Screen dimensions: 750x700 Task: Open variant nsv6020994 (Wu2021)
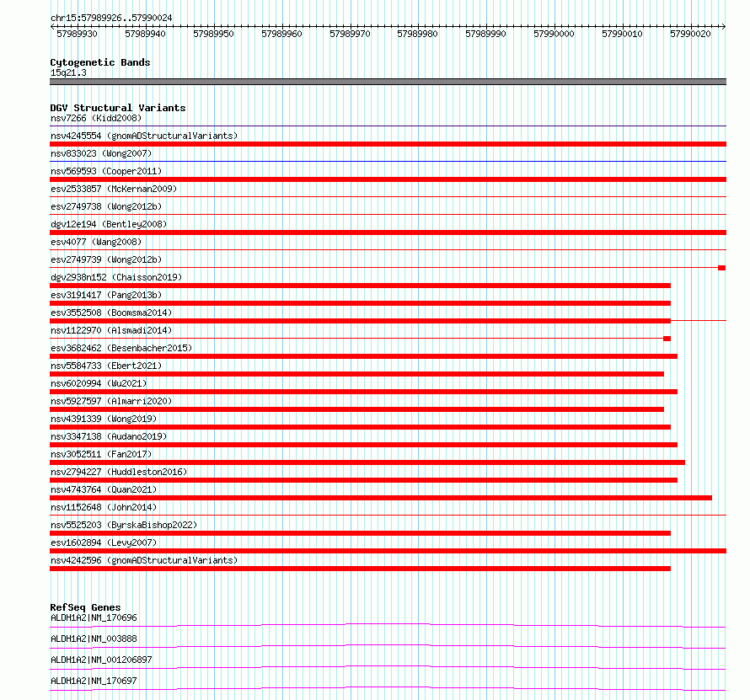[99, 383]
